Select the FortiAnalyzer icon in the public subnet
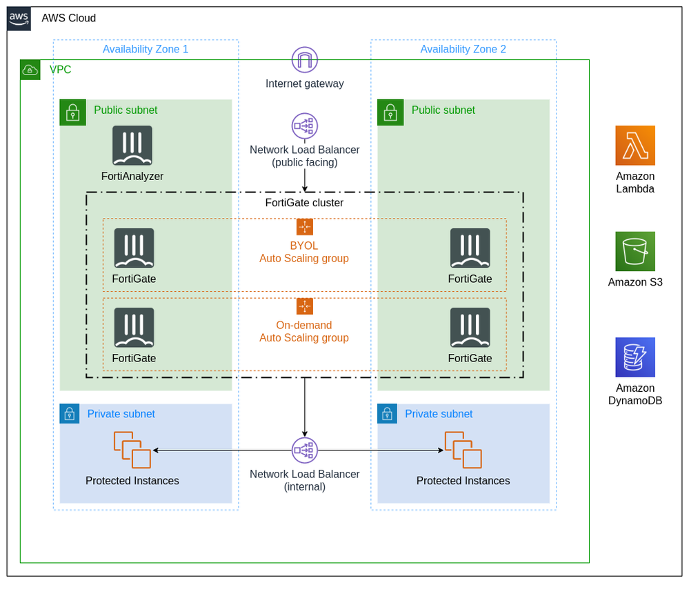689x616 pixels. click(132, 146)
